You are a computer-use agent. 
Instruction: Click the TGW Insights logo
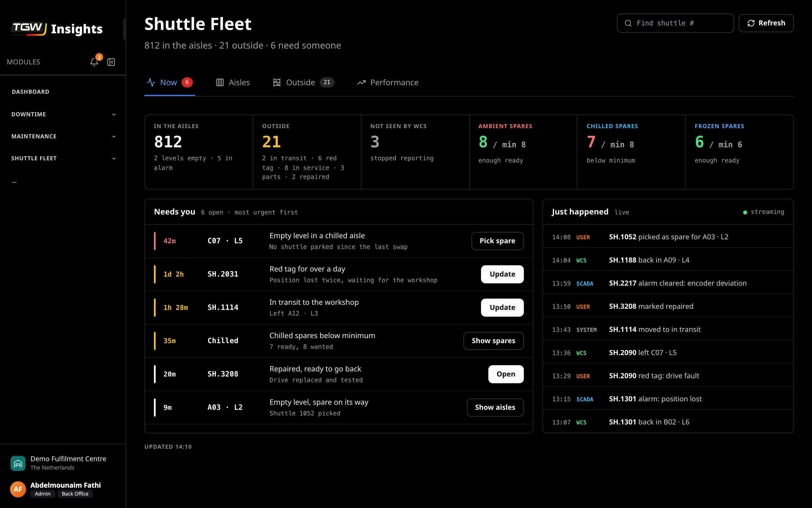57,29
